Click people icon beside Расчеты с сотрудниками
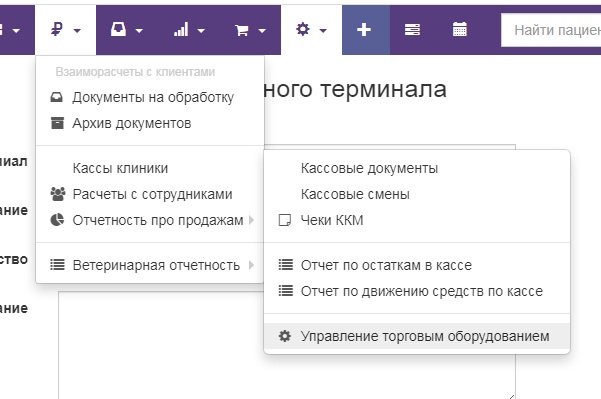This screenshot has width=601, height=399. click(58, 194)
